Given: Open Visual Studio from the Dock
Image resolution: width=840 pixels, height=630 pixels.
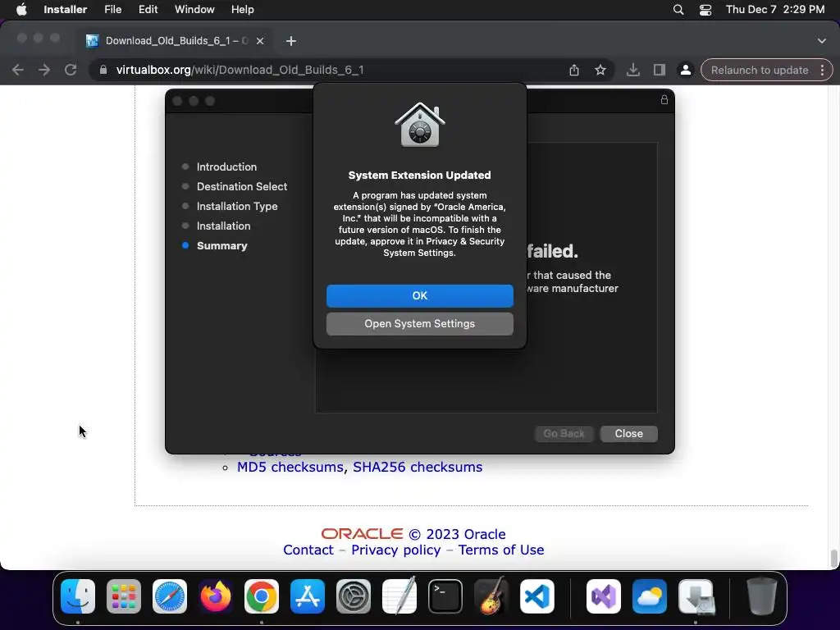Looking at the screenshot, I should [x=604, y=596].
